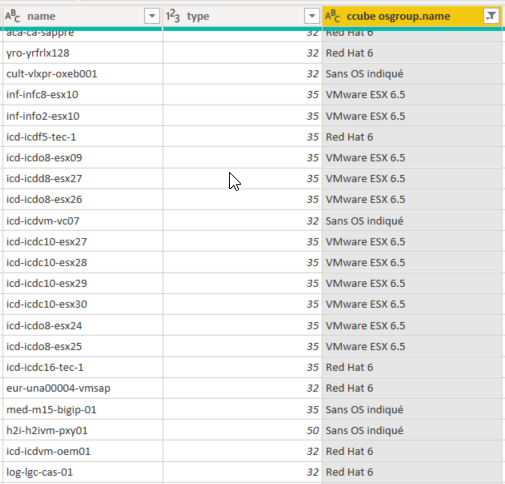This screenshot has height=484, width=505.
Task: Click the log-lgc-cas-01 name cell
Action: (82, 472)
